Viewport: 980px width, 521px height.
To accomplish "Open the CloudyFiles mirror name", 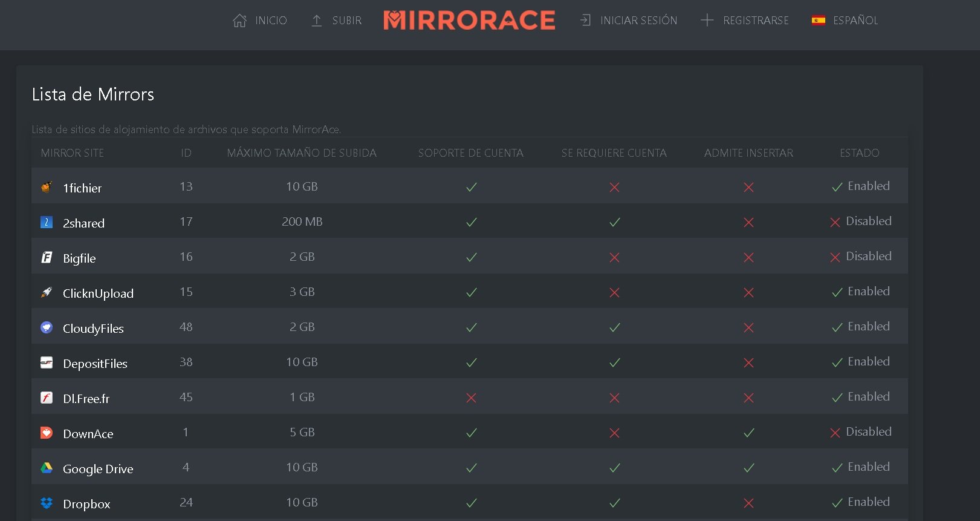I will 93,329.
